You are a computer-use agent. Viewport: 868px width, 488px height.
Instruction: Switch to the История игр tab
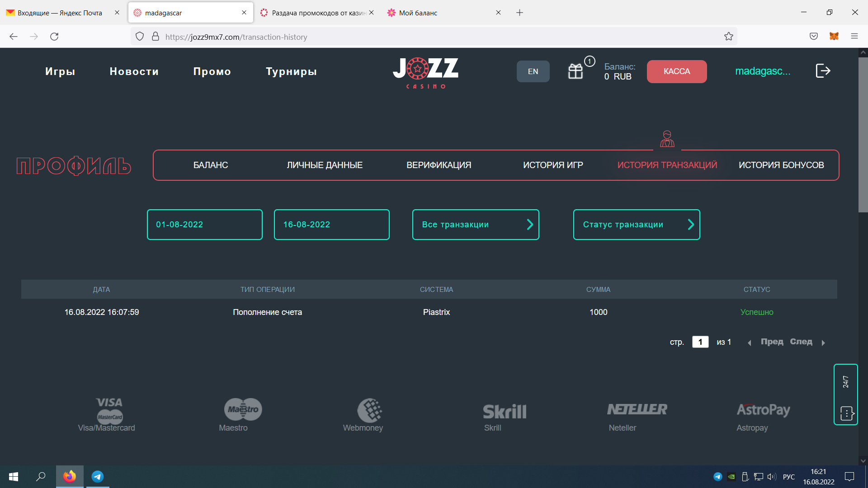(x=553, y=165)
